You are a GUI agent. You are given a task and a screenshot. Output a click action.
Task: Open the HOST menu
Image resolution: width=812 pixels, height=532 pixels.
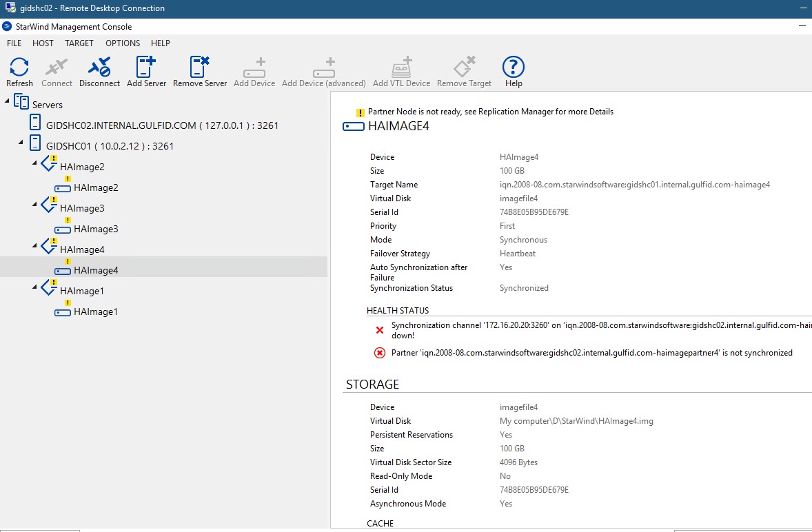[43, 43]
